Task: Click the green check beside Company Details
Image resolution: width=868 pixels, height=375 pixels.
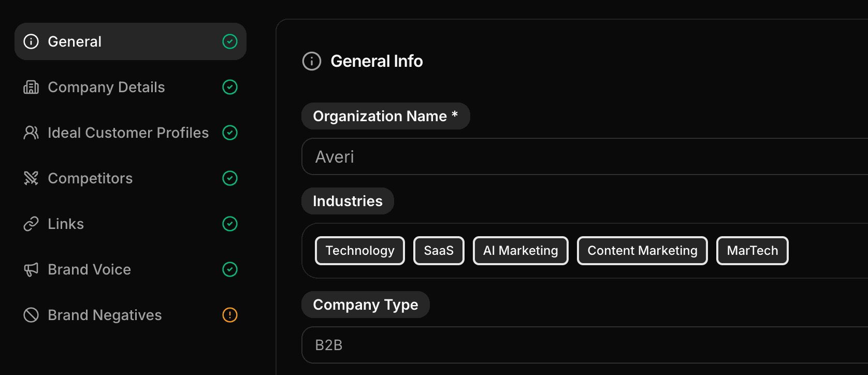Action: pyautogui.click(x=230, y=87)
